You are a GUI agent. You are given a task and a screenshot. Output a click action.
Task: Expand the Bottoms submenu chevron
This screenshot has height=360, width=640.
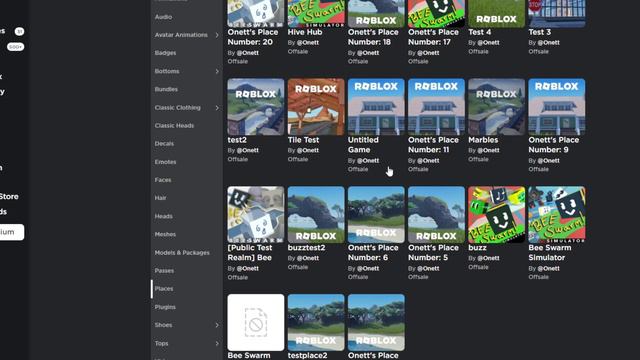pyautogui.click(x=217, y=71)
